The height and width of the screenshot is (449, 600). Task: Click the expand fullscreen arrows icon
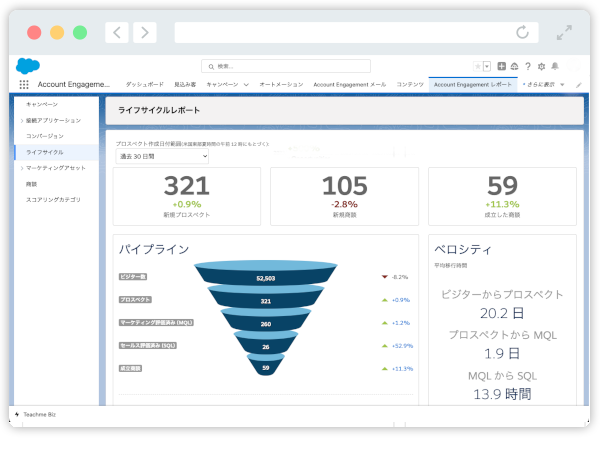click(x=564, y=33)
